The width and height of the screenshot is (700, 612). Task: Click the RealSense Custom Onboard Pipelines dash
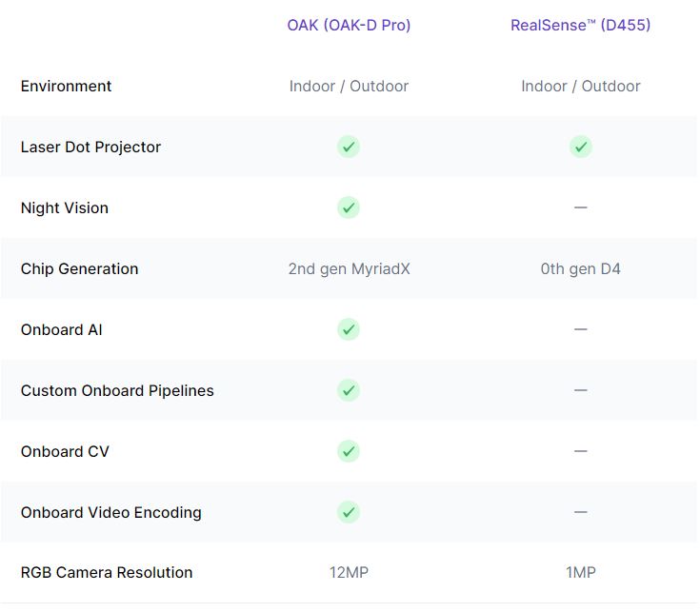coord(580,390)
